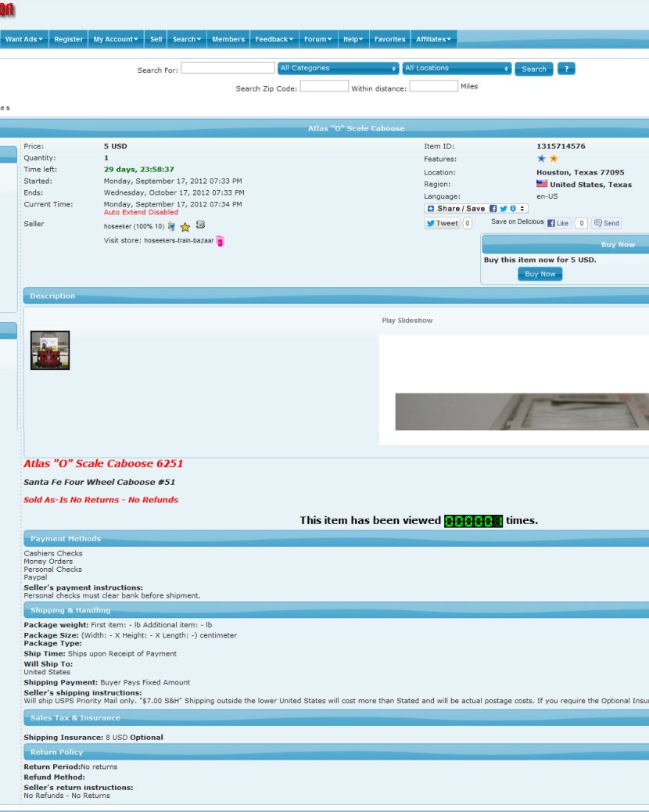The image size is (649, 812).
Task: Click seller's yellow star rating icon
Action: (x=185, y=227)
